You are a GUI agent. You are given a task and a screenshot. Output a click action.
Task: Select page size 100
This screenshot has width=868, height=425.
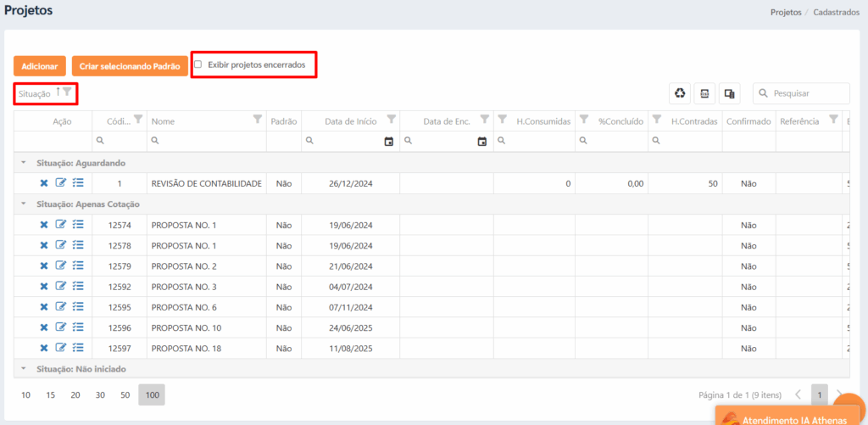(x=152, y=395)
